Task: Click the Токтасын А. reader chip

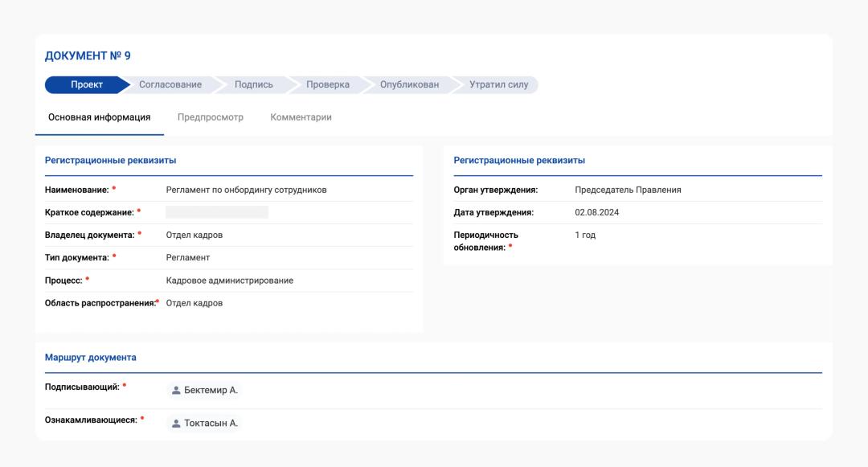Action: (205, 423)
